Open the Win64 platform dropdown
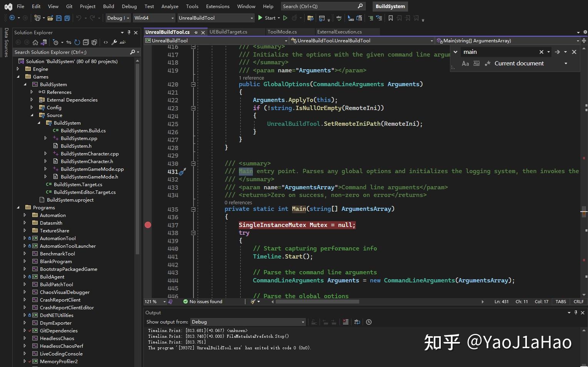588x367 pixels. click(x=172, y=18)
